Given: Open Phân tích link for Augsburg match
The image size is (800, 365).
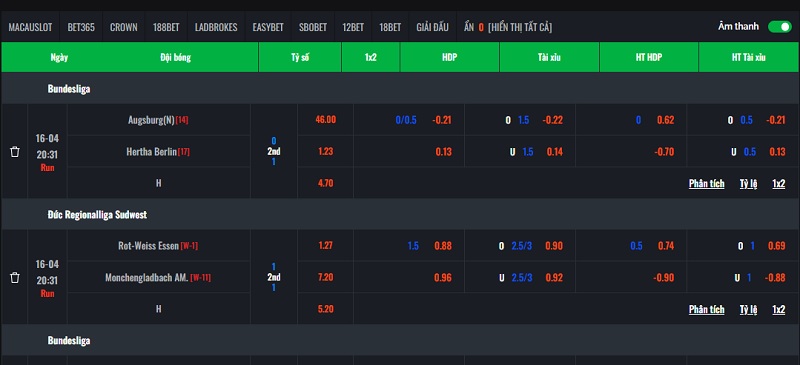Looking at the screenshot, I should point(706,183).
